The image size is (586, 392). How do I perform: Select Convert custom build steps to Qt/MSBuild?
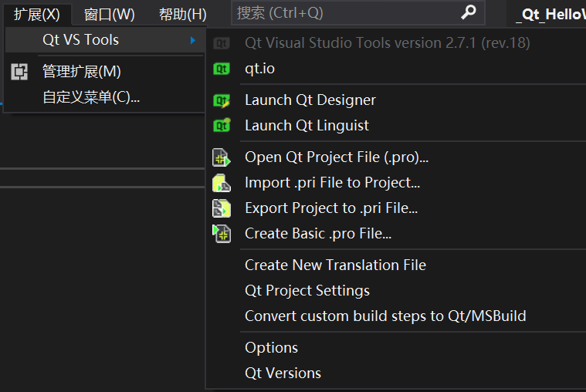pyautogui.click(x=385, y=316)
